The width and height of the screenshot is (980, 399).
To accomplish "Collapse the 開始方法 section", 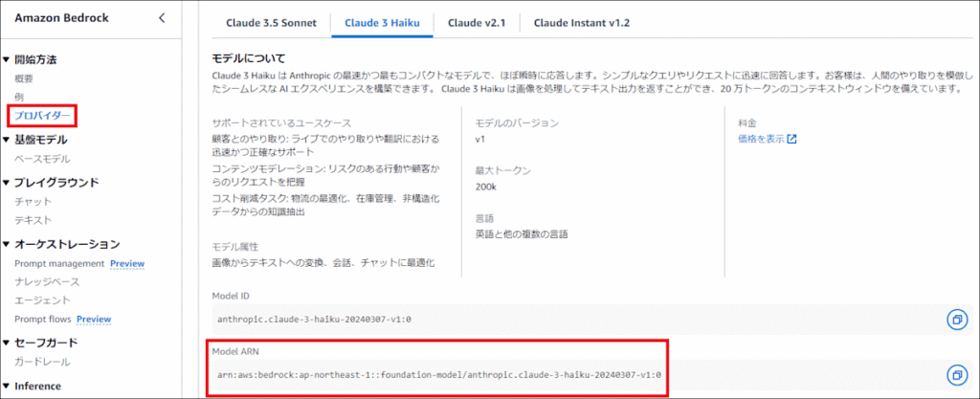I will 7,59.
